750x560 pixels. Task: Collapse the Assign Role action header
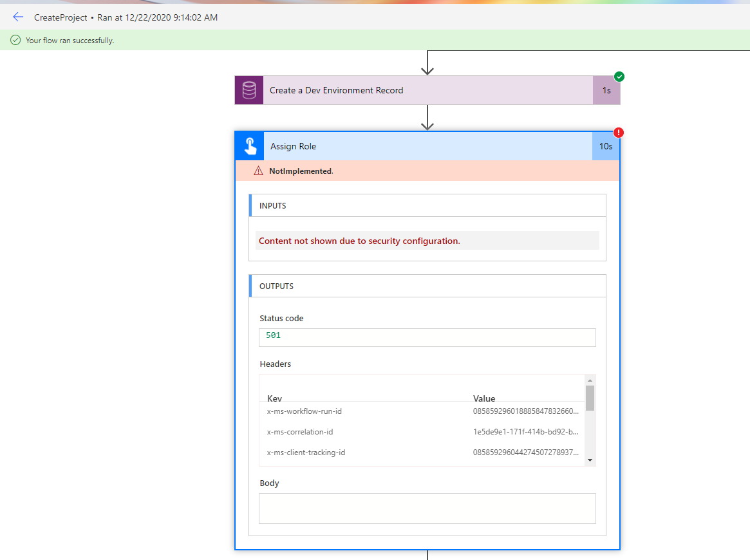[427, 146]
